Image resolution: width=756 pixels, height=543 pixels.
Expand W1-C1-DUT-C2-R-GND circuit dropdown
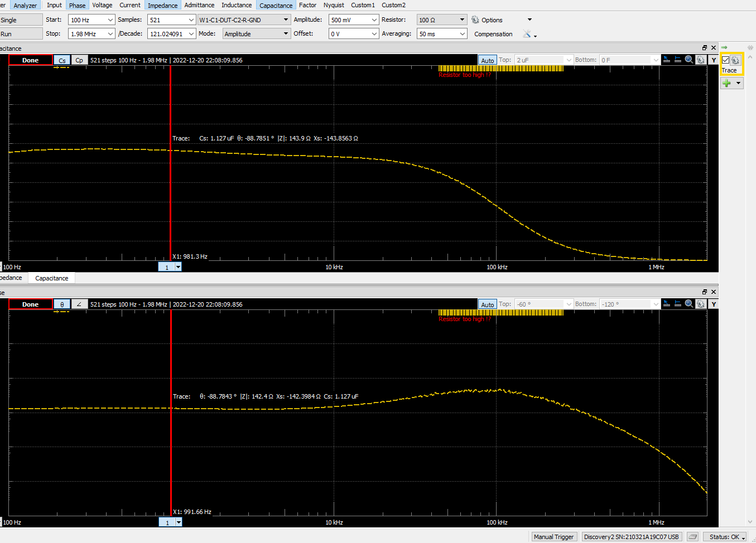(286, 20)
